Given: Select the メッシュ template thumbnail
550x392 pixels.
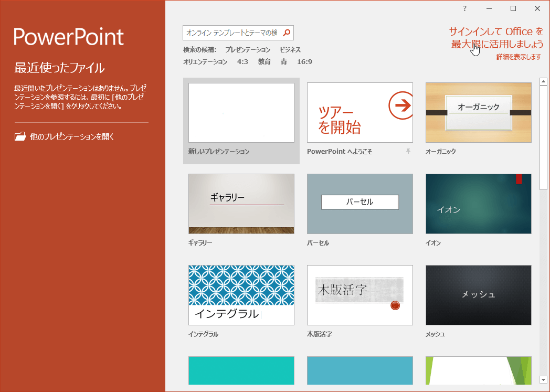Looking at the screenshot, I should click(479, 295).
